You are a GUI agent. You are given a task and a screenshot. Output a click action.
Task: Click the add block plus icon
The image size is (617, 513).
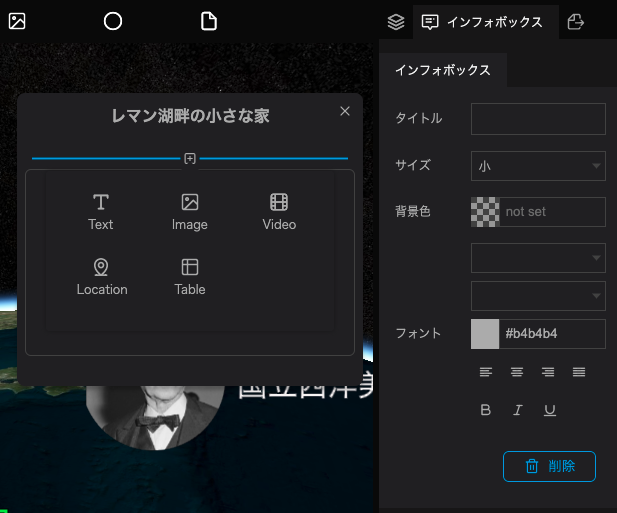coord(190,159)
